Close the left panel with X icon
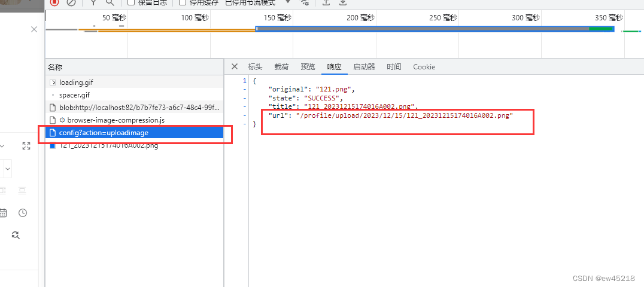This screenshot has width=644, height=287. (x=34, y=29)
